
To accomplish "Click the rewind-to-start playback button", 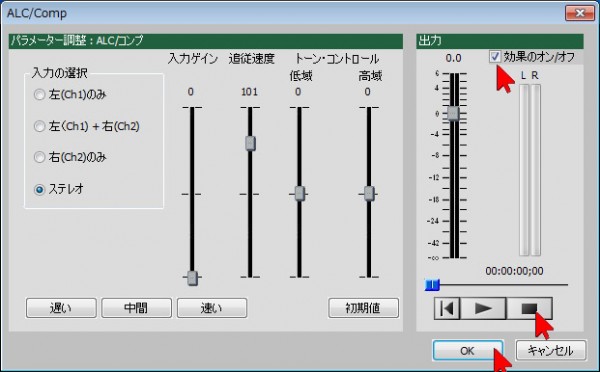I will coord(447,308).
